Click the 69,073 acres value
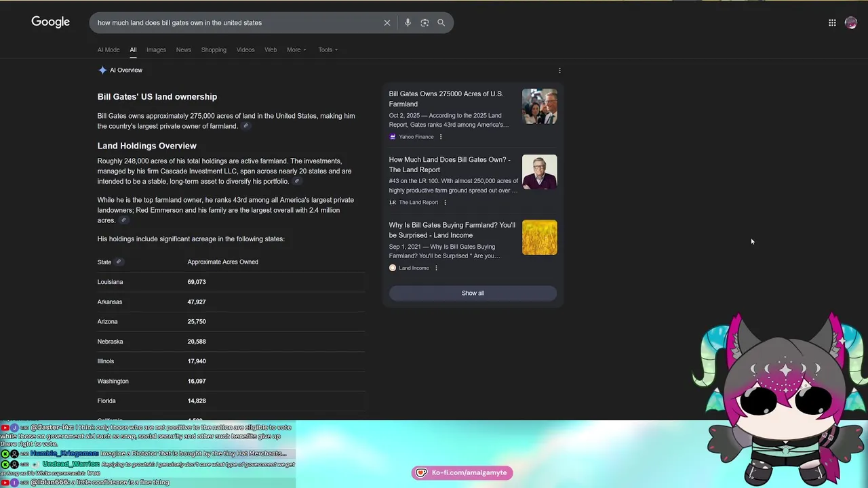 point(197,282)
